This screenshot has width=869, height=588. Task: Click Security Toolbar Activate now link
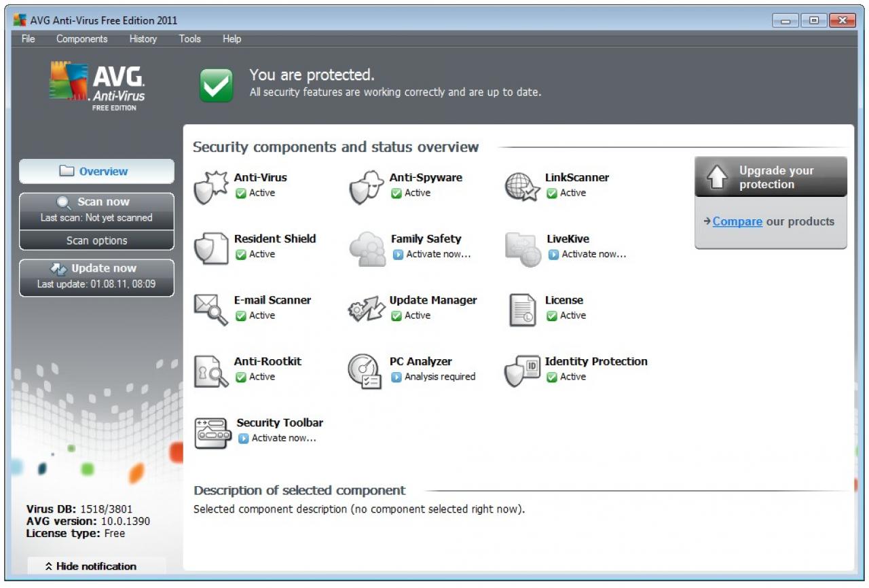click(x=284, y=439)
